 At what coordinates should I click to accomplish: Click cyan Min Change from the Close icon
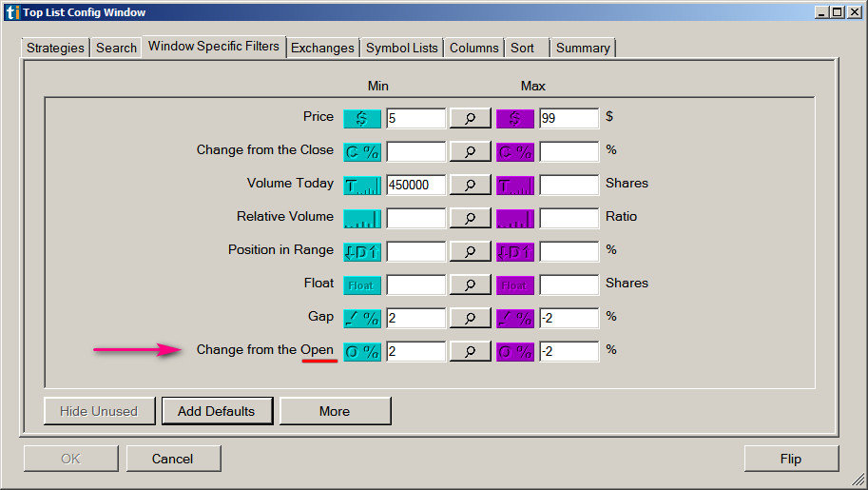pos(362,152)
